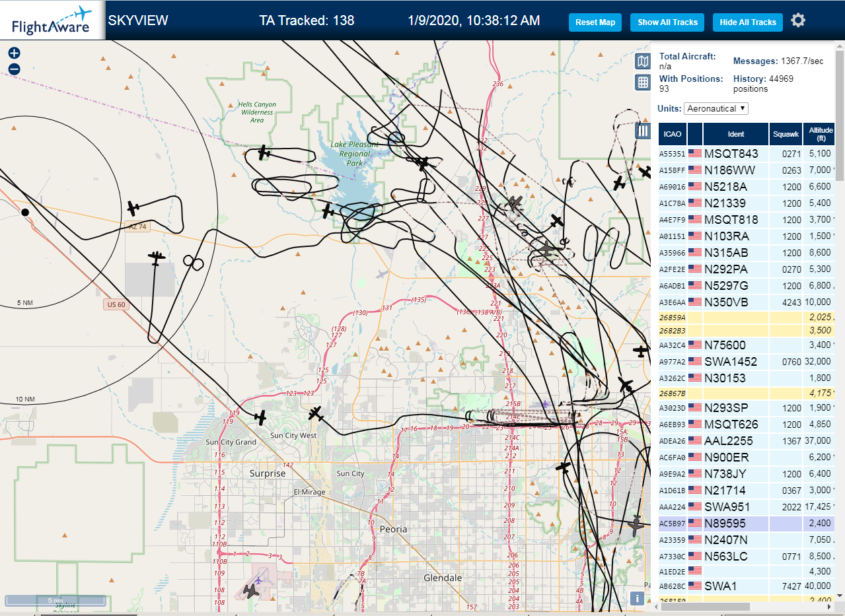Select aircraft over Hells Canyon Wilderness Area
Screen dimensions: 845x616
pos(264,153)
